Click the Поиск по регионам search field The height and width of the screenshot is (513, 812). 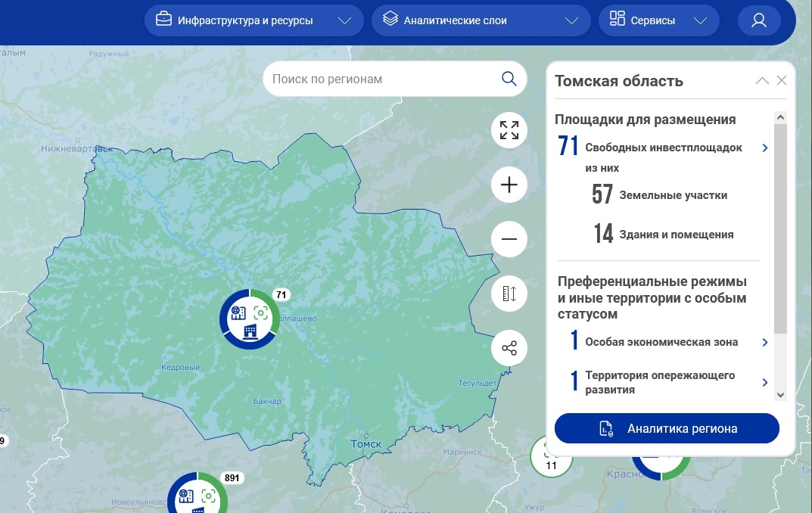378,79
